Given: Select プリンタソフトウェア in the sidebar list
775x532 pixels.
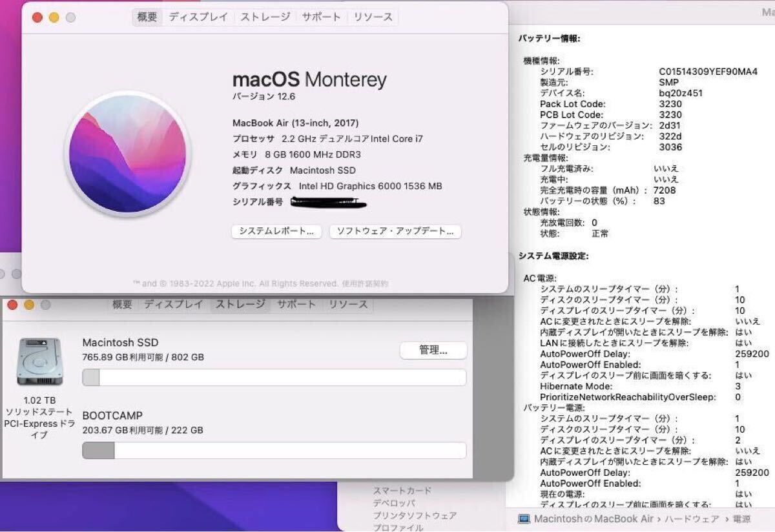Looking at the screenshot, I should pos(415,515).
